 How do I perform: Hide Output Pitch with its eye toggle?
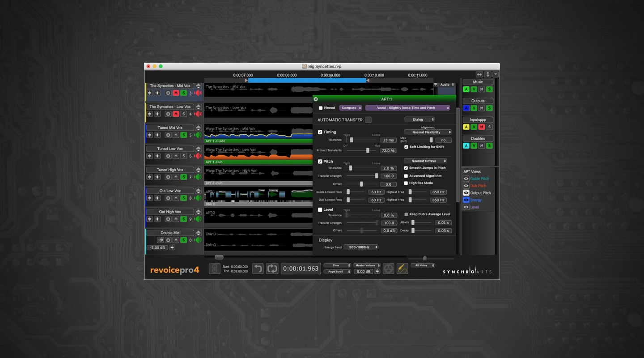(x=466, y=193)
